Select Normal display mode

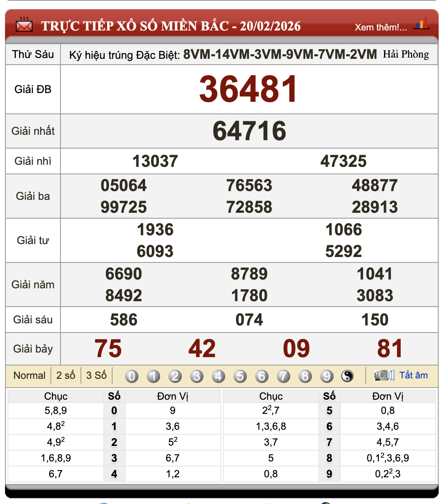coord(29,375)
